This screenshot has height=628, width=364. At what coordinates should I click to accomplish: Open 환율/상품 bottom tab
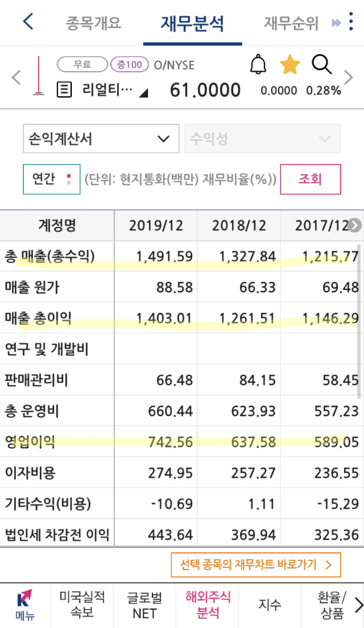click(332, 605)
